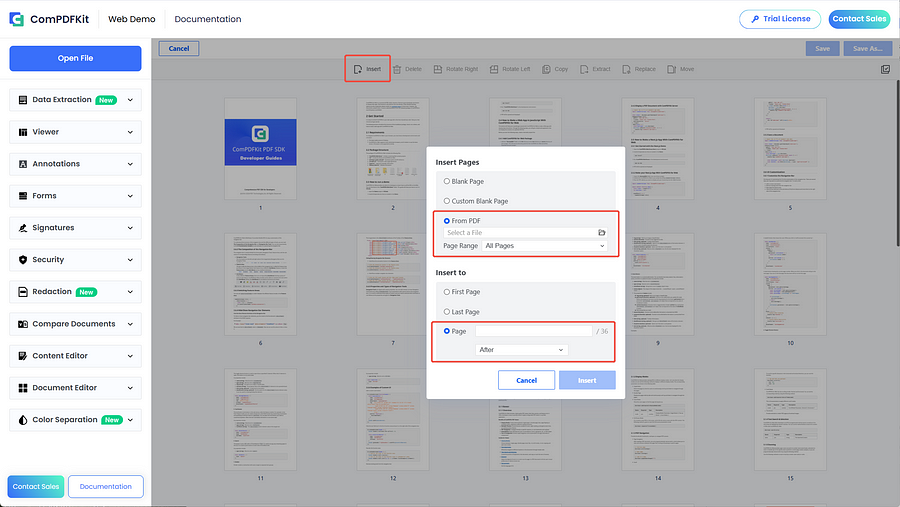Click the Open File button
Screen dimensions: 900x507
click(75, 58)
